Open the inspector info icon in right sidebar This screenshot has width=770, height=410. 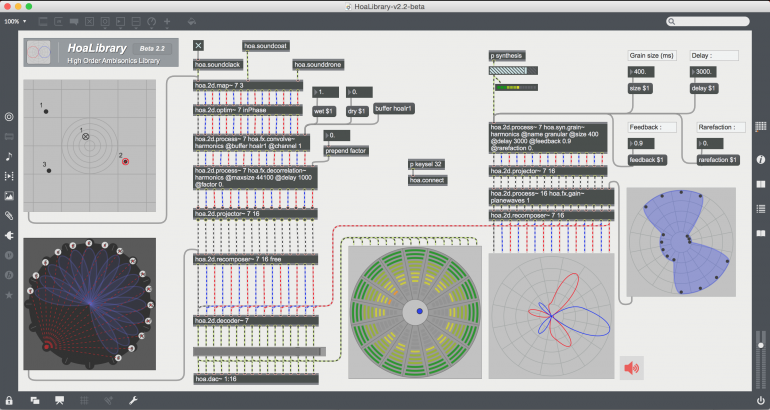[x=760, y=159]
